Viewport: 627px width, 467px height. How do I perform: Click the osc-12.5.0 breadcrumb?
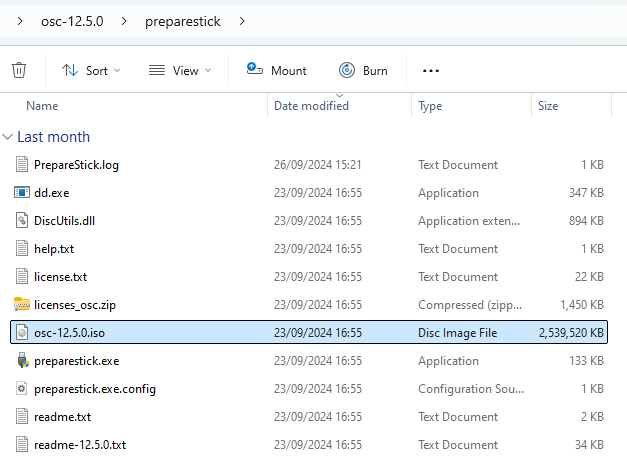[x=72, y=21]
